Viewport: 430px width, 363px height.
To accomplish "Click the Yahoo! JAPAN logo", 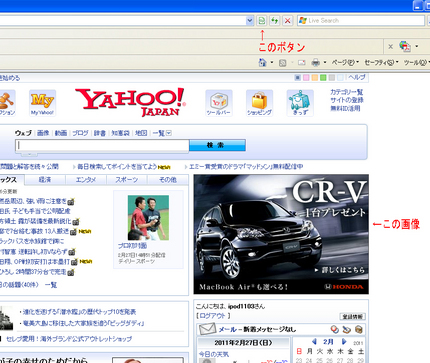I will [x=131, y=102].
